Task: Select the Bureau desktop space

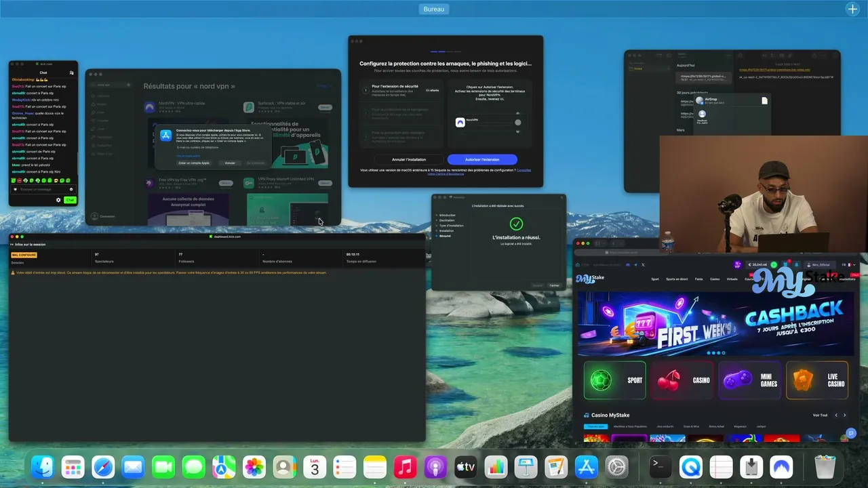Action: click(x=434, y=9)
